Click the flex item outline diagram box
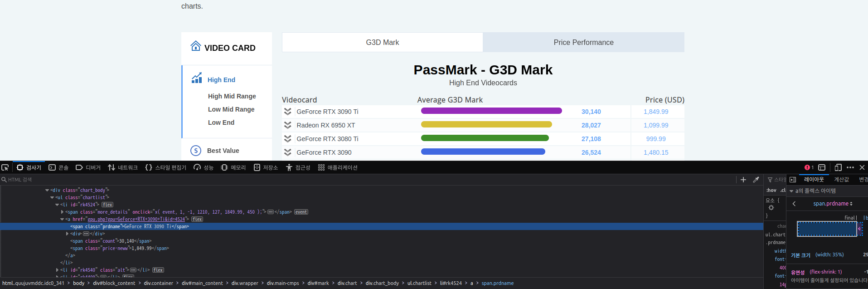 point(827,229)
